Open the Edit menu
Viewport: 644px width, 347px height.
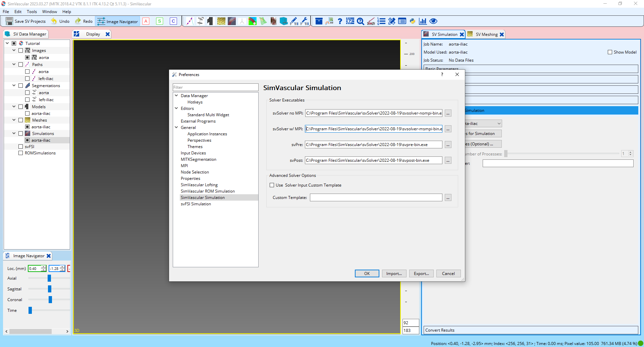coord(18,12)
